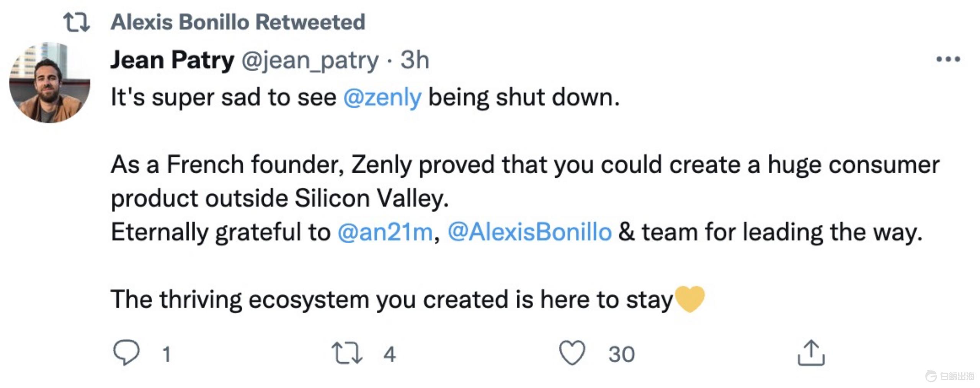The height and width of the screenshot is (388, 980).
Task: Click the Jean Patry display name
Action: (x=172, y=60)
